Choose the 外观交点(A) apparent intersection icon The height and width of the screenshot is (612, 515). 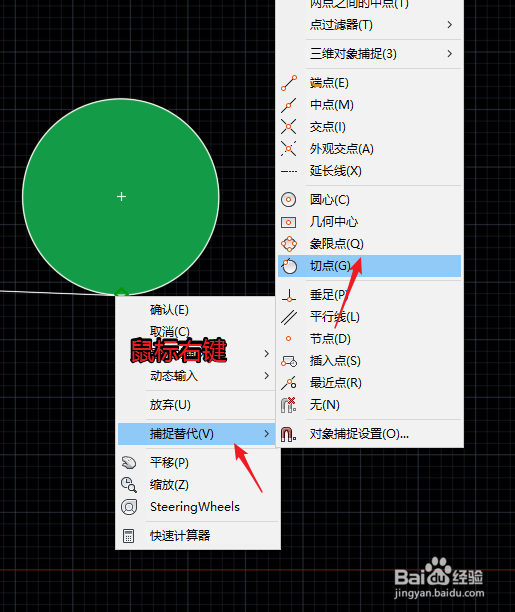(289, 149)
